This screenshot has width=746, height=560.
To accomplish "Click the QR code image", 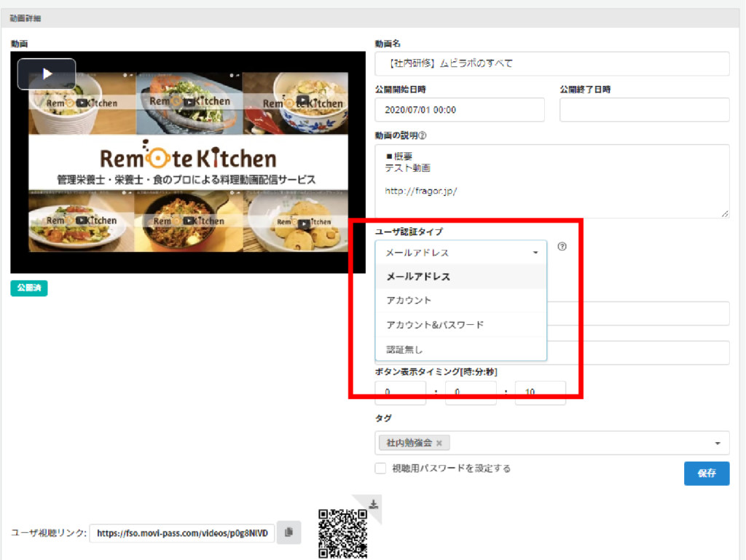I will 342,533.
